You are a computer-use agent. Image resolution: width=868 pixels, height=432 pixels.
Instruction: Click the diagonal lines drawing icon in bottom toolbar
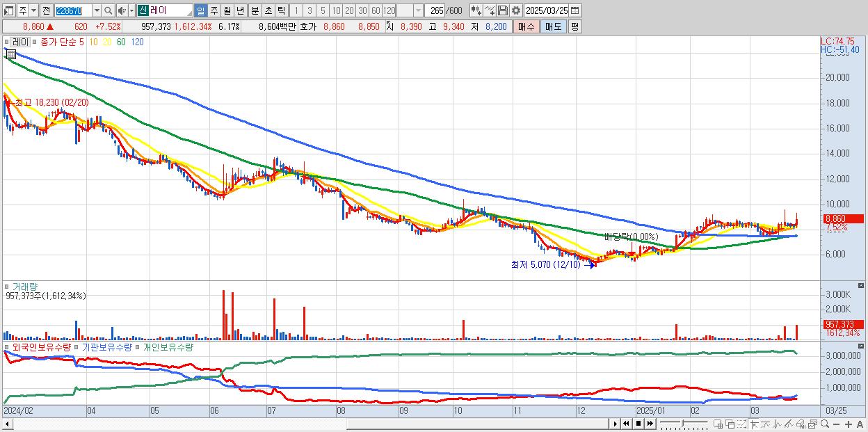pyautogui.click(x=789, y=424)
